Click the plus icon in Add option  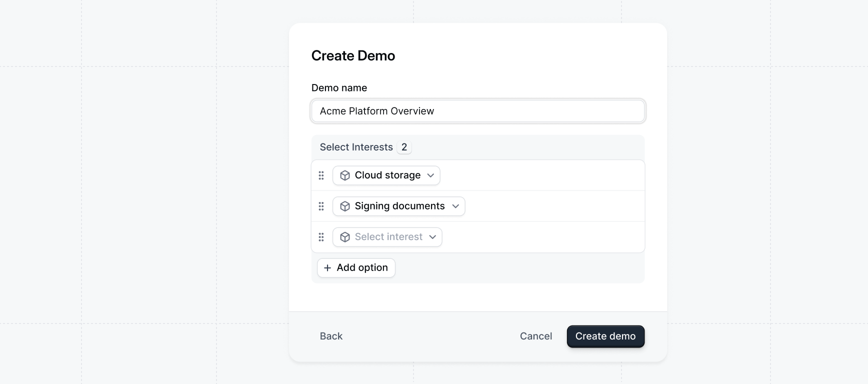(327, 268)
